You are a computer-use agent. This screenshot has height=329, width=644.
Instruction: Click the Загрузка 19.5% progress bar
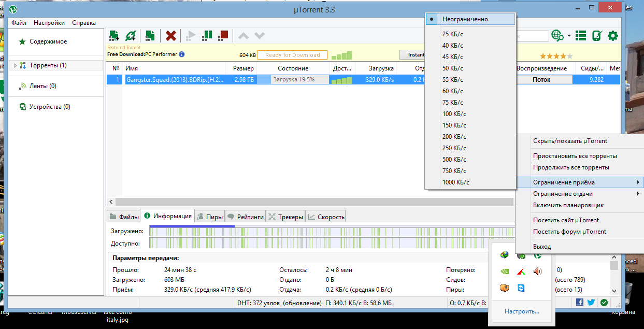point(294,80)
